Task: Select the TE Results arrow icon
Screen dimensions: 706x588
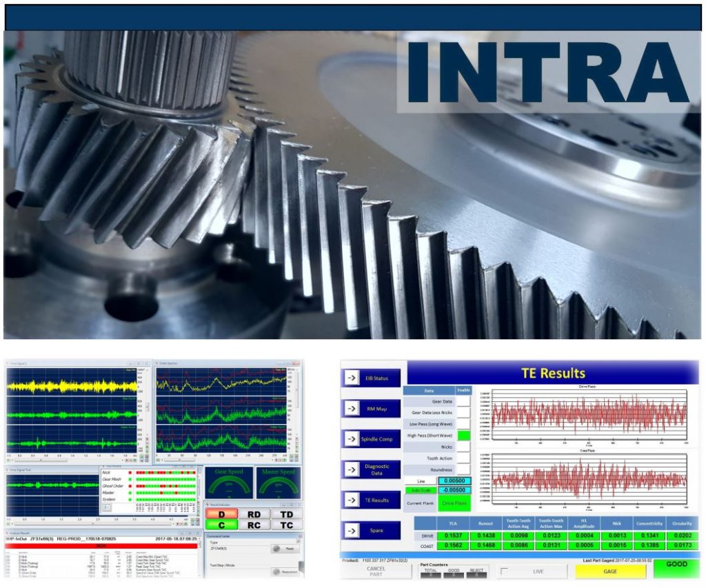Action: click(351, 500)
